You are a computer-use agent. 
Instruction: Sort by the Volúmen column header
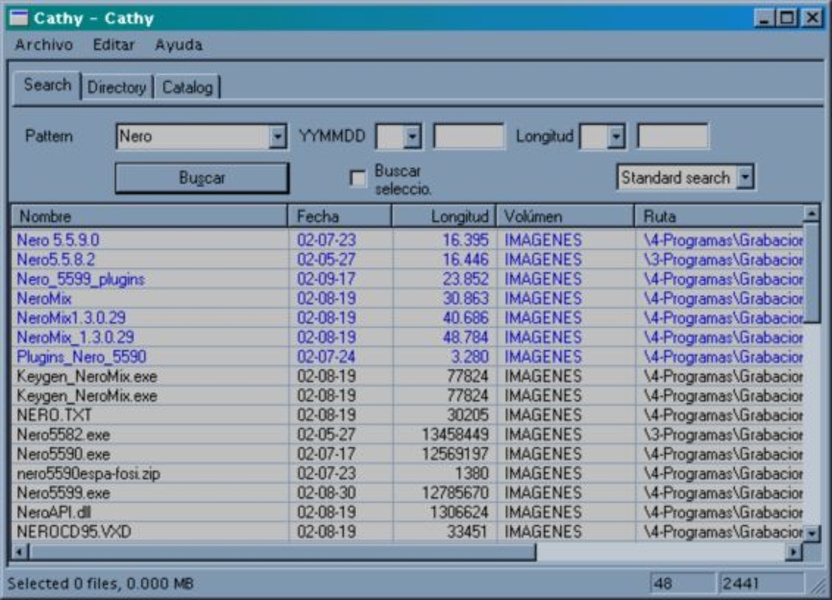click(x=566, y=216)
